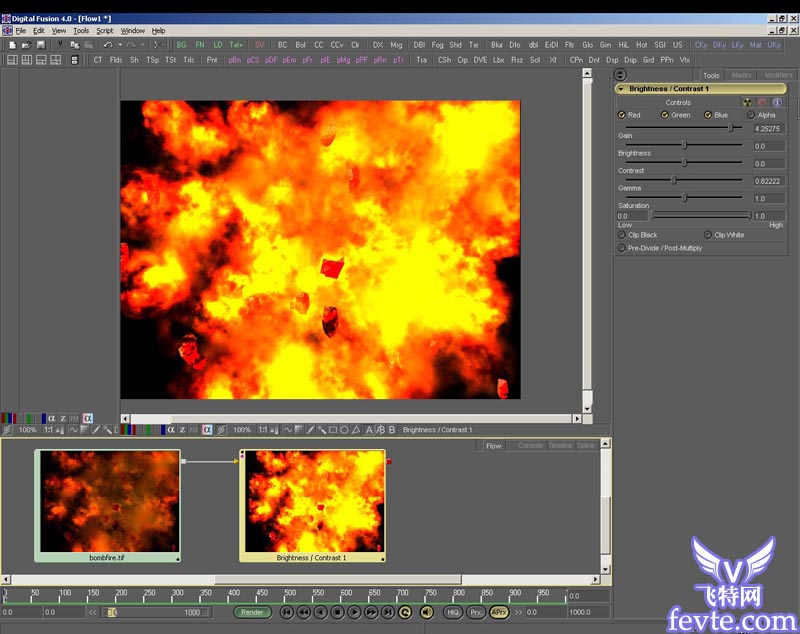Screen dimensions: 800x634
Task: Toggle the Green channel checkbox
Action: click(665, 115)
